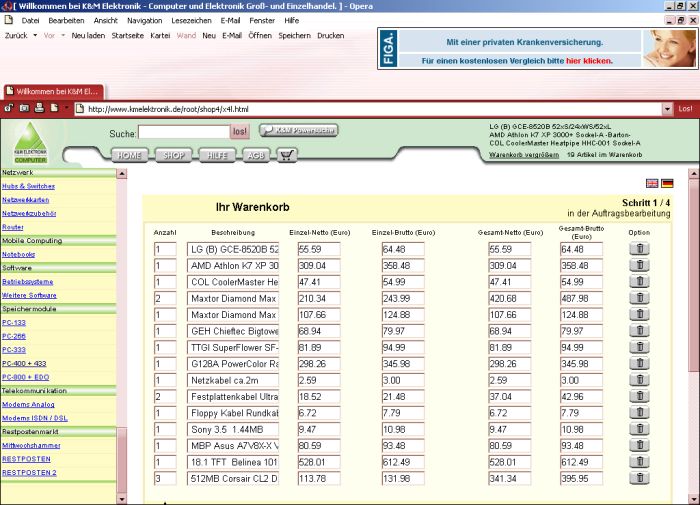Open the Ansicht menu

coord(105,21)
